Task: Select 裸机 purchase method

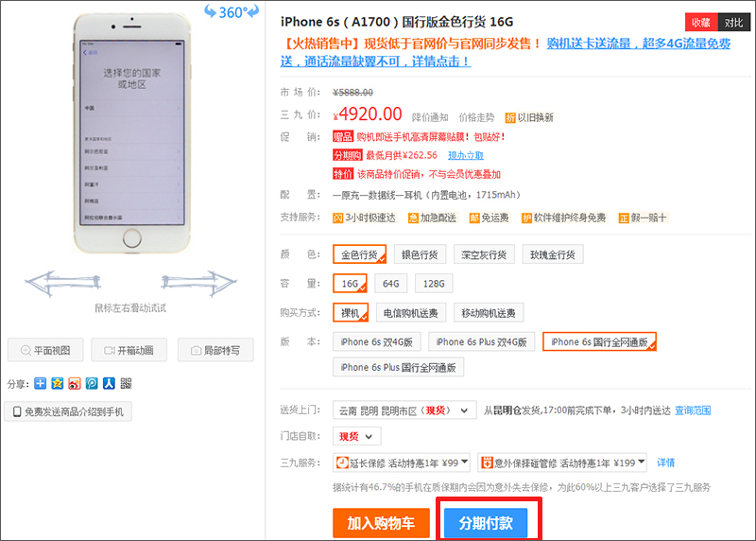Action: (x=351, y=313)
